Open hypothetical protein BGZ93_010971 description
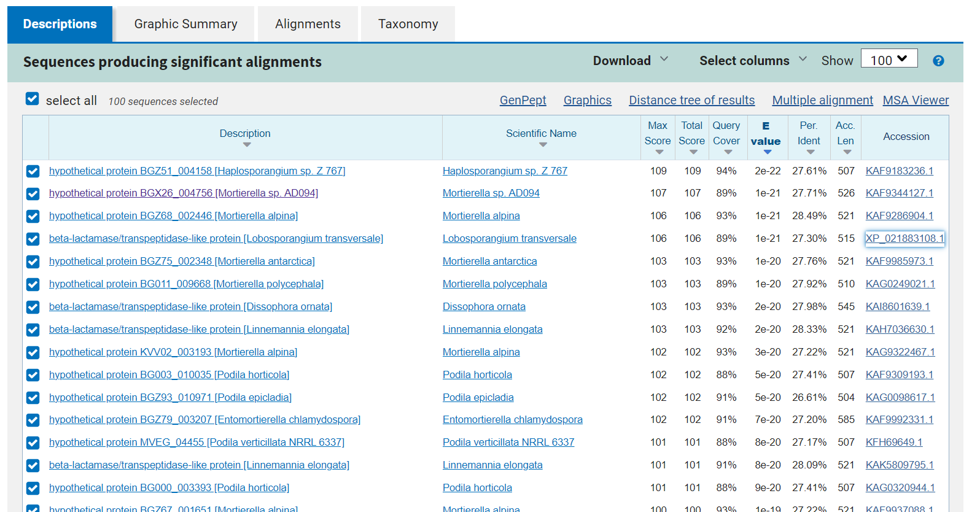The height and width of the screenshot is (512, 980). [170, 397]
